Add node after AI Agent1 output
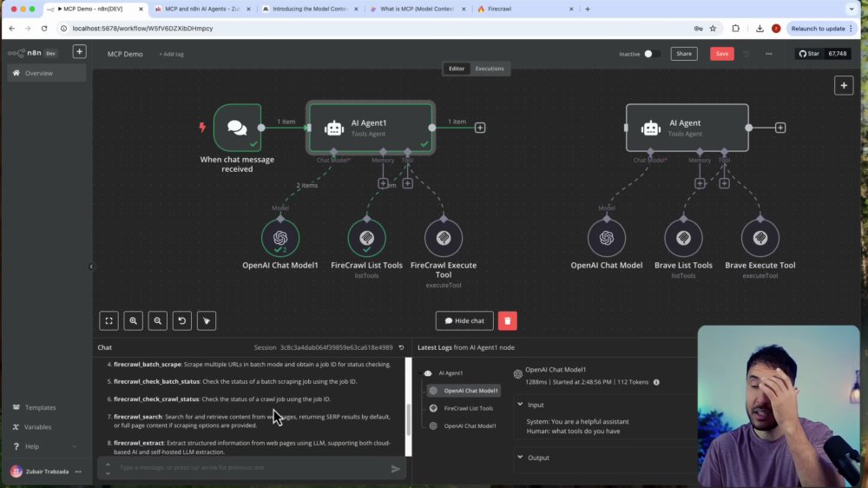Screen dimensions: 868x488 coord(480,128)
